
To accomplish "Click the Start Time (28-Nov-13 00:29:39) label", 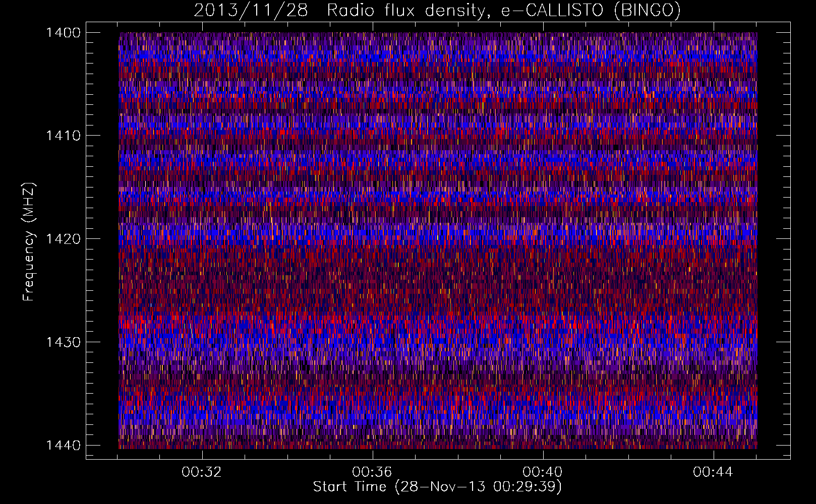I will tap(437, 487).
